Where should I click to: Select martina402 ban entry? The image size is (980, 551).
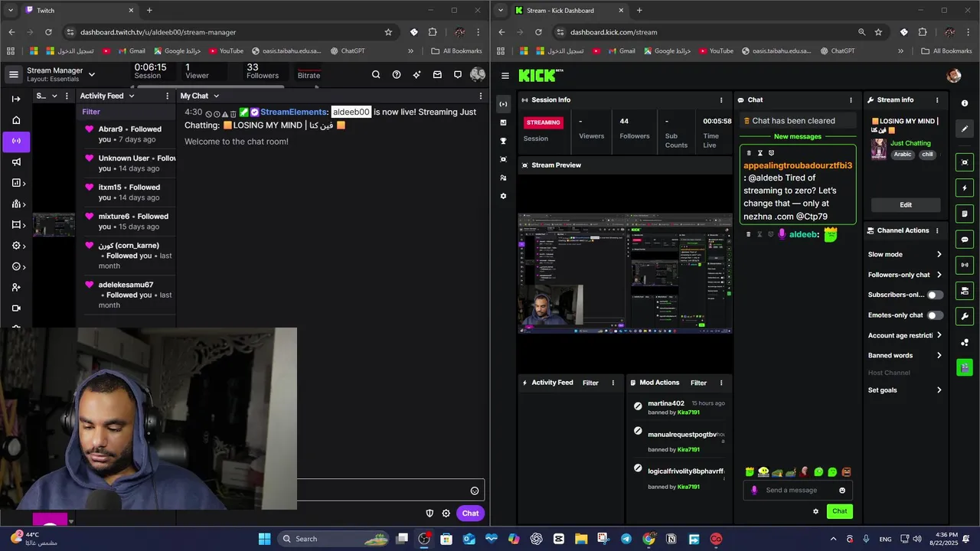pyautogui.click(x=678, y=408)
